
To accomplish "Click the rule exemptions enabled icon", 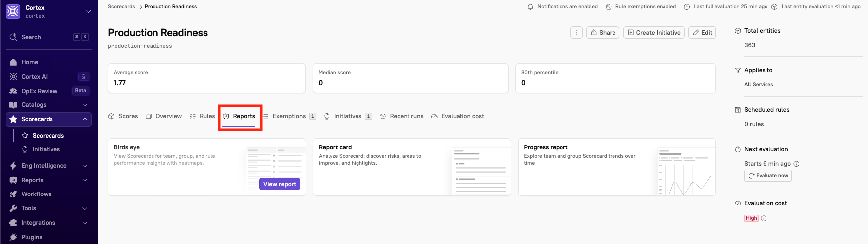I will point(609,7).
